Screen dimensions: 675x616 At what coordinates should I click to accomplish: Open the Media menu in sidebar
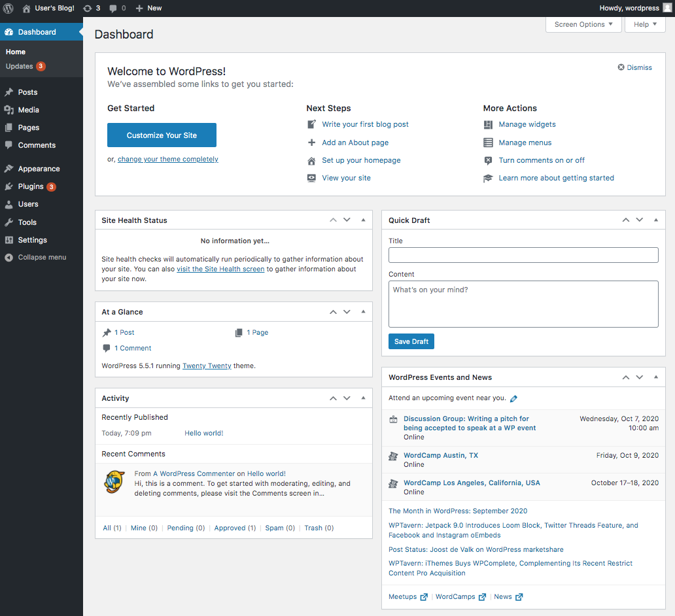pos(41,110)
